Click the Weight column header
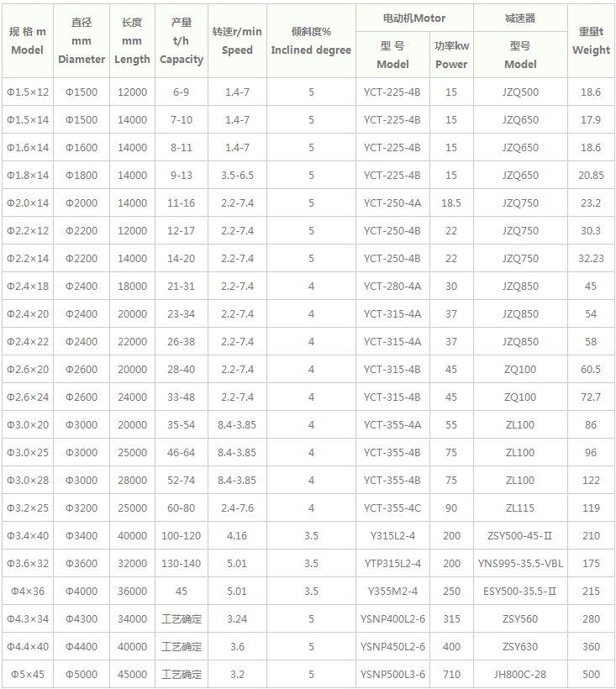 [x=591, y=41]
